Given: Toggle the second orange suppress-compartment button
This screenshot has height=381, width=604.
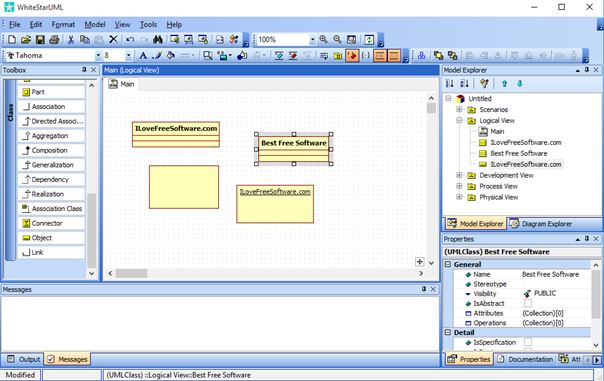Looking at the screenshot, I should point(394,55).
